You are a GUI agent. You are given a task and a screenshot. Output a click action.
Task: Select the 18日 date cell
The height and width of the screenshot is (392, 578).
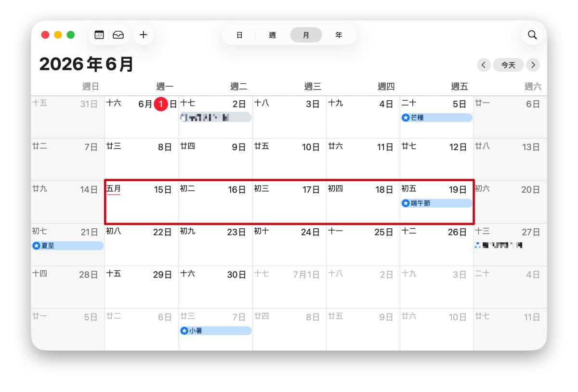363,202
